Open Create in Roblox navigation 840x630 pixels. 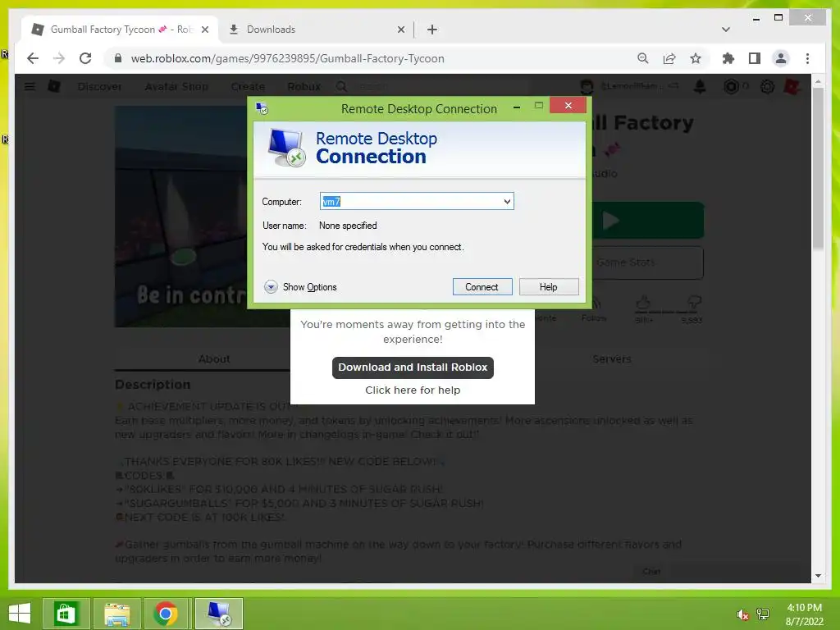click(x=248, y=87)
